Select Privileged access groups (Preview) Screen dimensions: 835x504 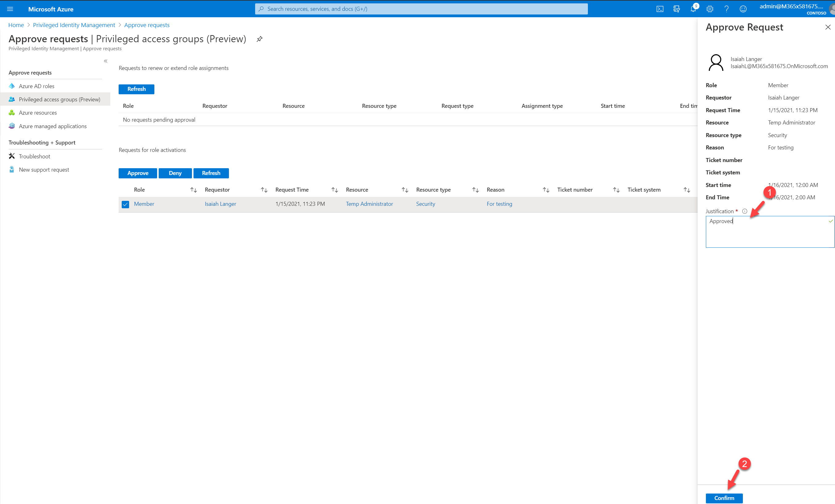point(55,99)
